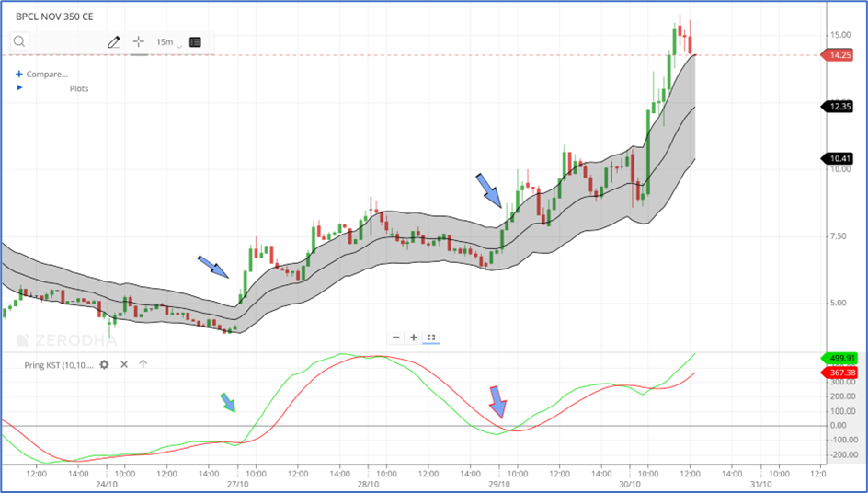Image resolution: width=868 pixels, height=493 pixels.
Task: Open Pring KST settings gear
Action: pos(104,364)
